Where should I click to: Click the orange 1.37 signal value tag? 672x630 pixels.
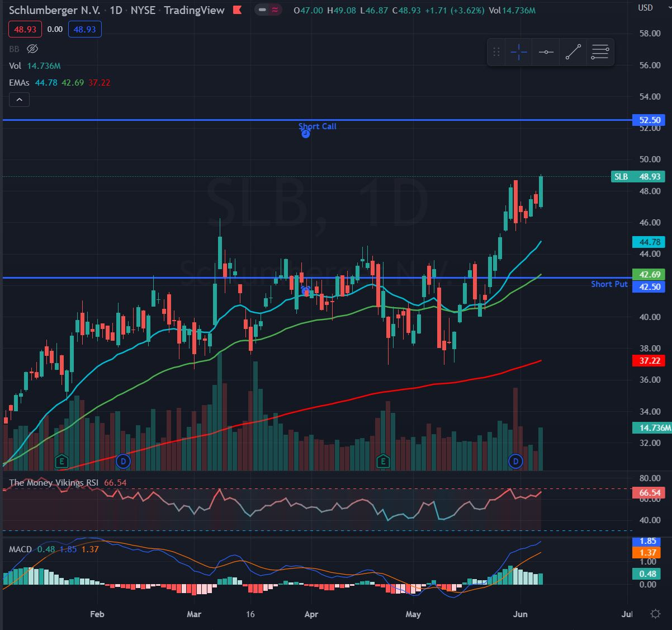point(647,552)
